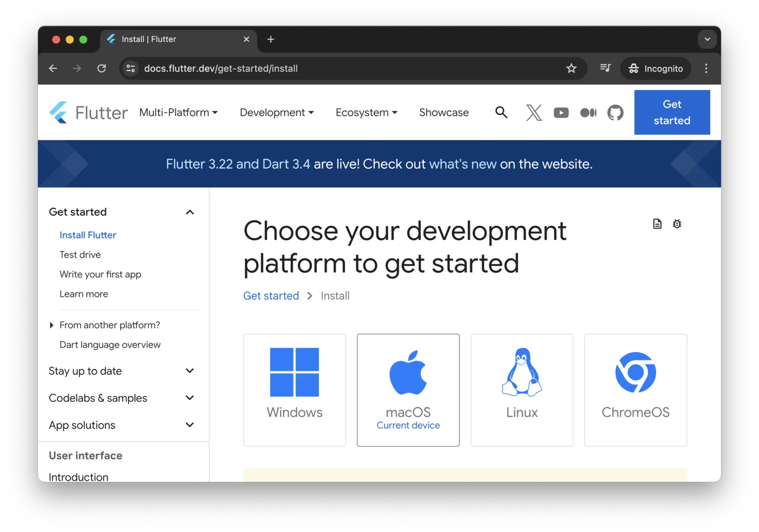Open the media controls icon in toolbar
759x532 pixels.
(605, 68)
